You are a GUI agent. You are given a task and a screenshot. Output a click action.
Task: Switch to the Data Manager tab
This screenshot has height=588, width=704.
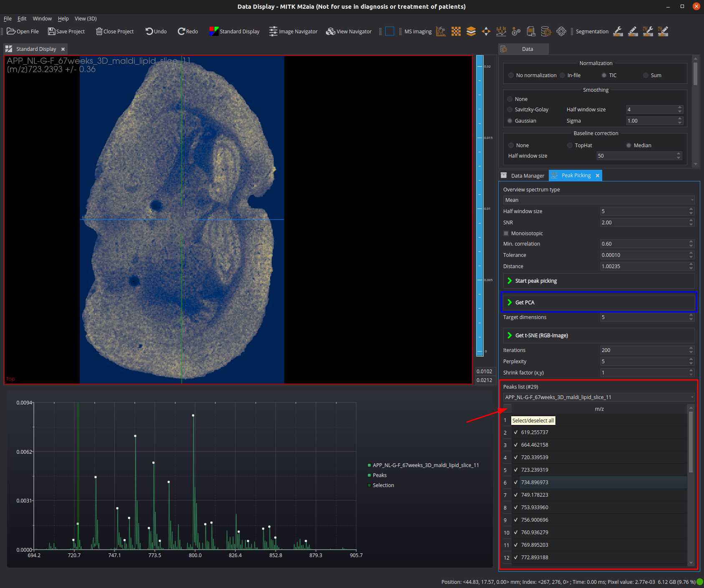tap(523, 176)
